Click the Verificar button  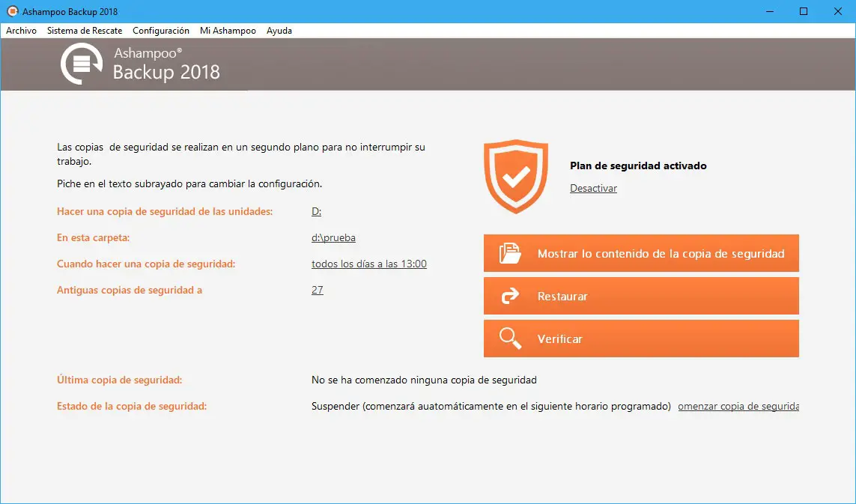pyautogui.click(x=641, y=338)
